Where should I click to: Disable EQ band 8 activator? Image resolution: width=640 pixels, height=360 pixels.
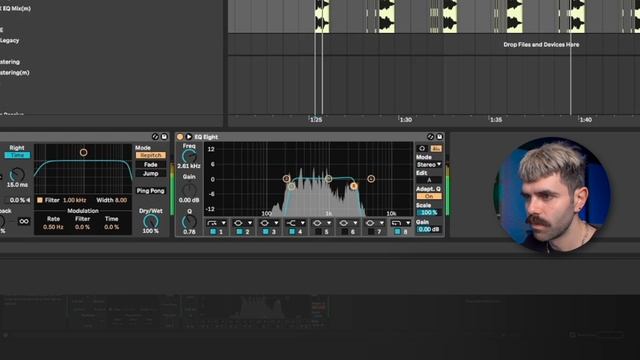tap(397, 231)
